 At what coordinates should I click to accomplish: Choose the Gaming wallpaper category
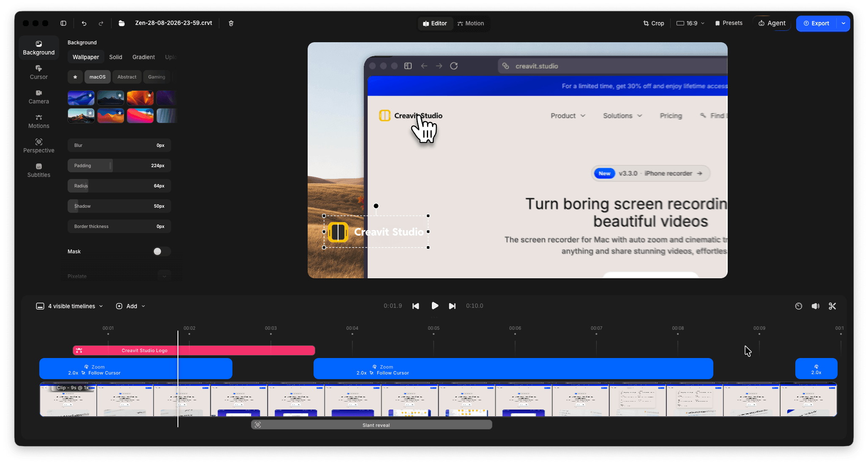point(157,77)
